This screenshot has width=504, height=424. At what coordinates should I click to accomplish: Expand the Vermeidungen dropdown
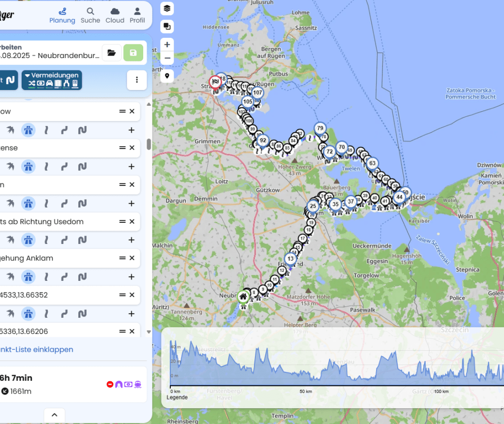click(x=52, y=80)
